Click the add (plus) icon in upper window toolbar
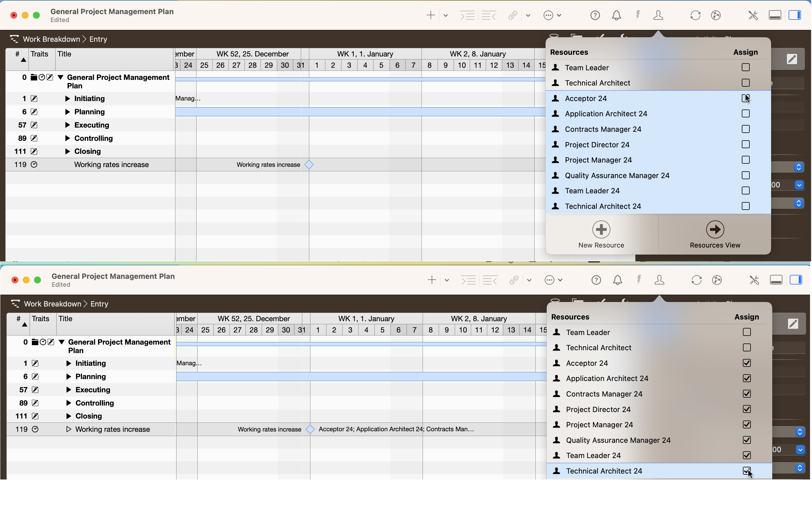Image resolution: width=812 pixels, height=508 pixels. [x=431, y=15]
